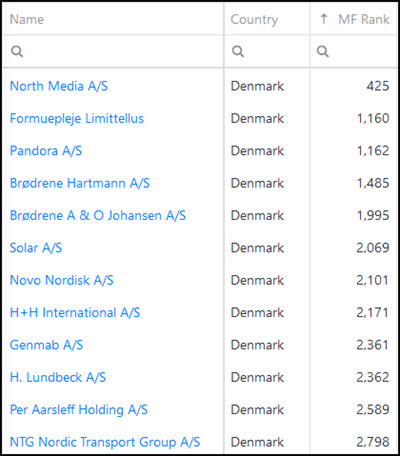Screen dimensions: 400x456
Task: Toggle sort arrow beside MF Rank header
Action: 324,19
